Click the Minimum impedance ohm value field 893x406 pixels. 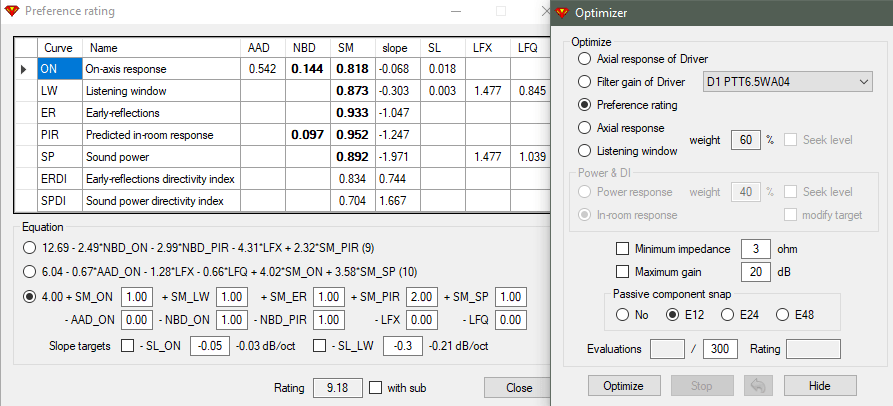tap(756, 249)
